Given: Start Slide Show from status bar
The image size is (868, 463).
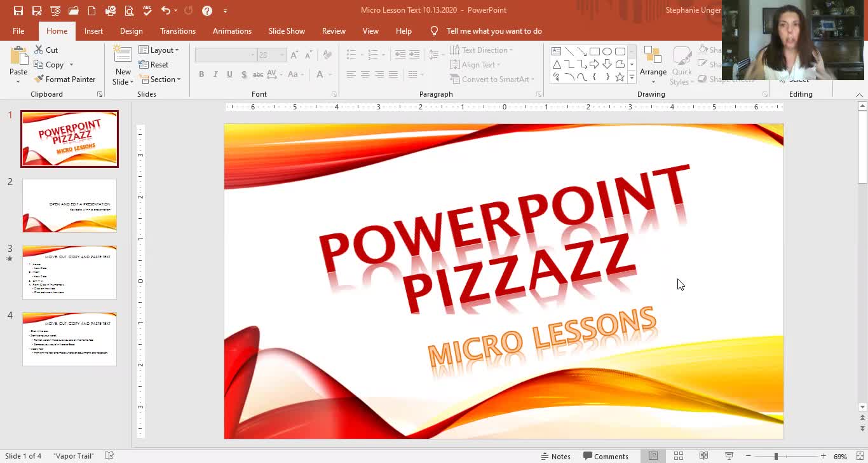Looking at the screenshot, I should tap(729, 456).
